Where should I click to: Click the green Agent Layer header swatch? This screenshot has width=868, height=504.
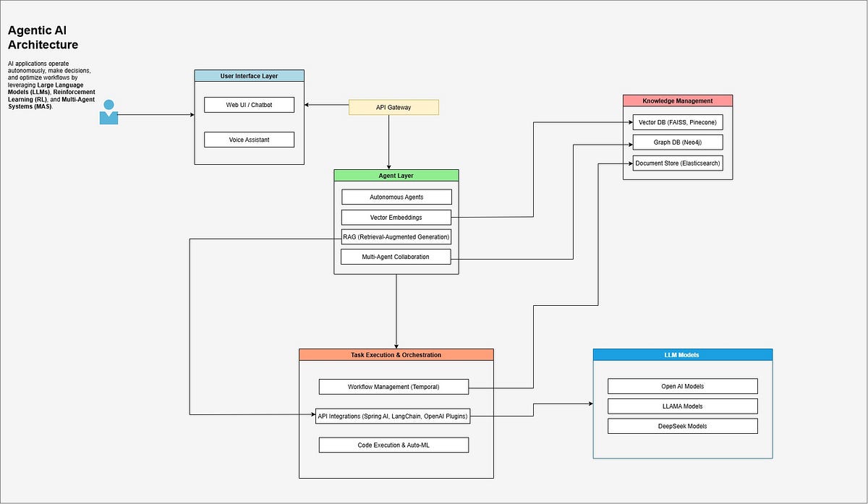396,175
